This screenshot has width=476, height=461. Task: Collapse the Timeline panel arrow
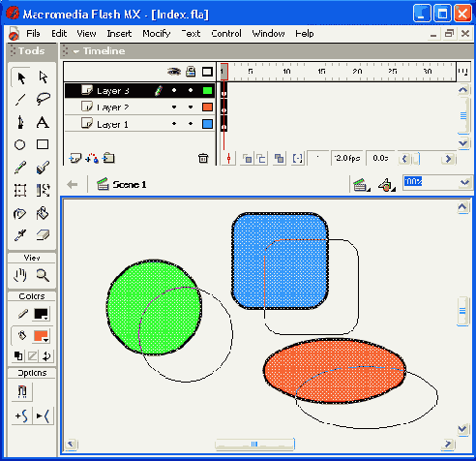[76, 51]
